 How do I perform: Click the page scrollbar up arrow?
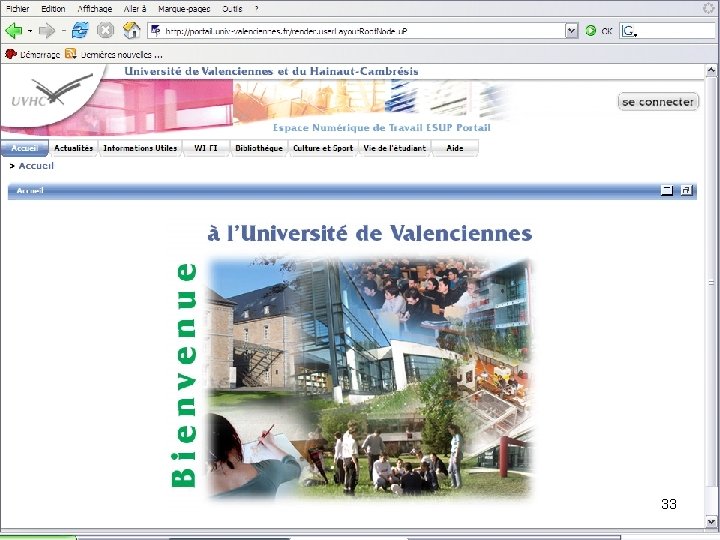[711, 71]
